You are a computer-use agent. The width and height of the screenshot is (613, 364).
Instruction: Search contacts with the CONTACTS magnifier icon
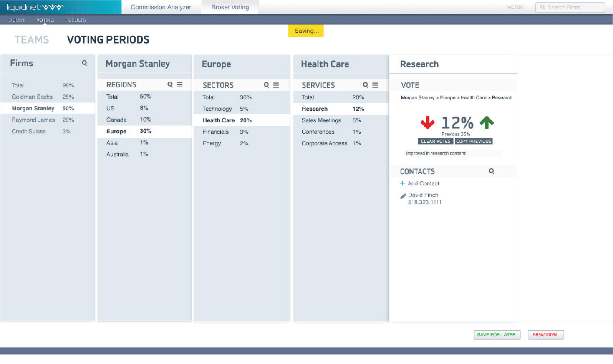(x=492, y=171)
